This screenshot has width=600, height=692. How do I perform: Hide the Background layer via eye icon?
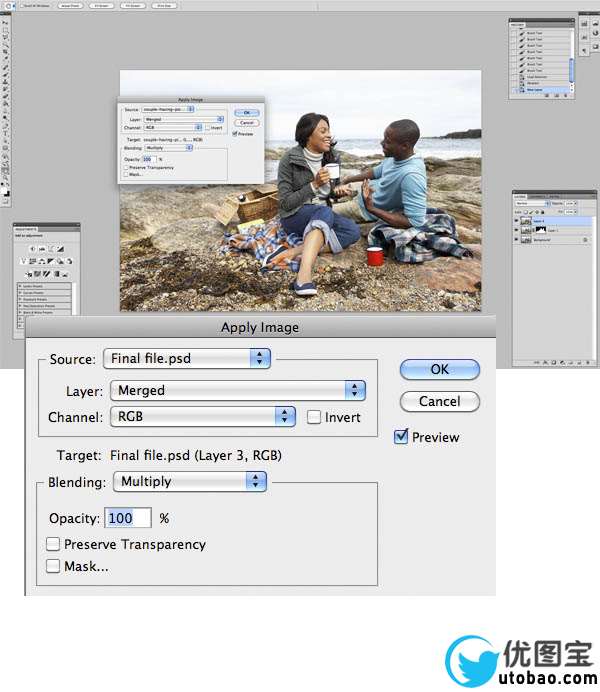point(516,239)
